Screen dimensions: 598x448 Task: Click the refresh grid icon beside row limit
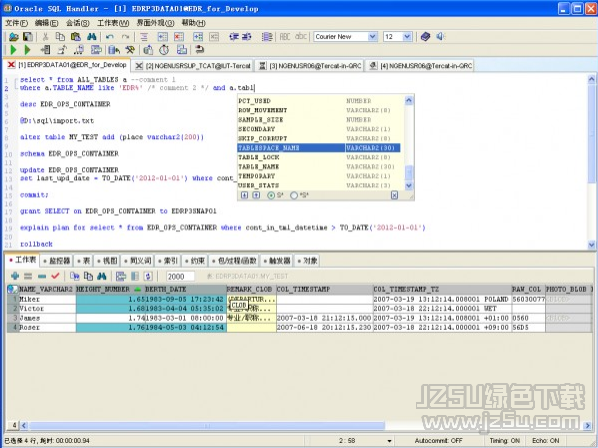[148, 276]
